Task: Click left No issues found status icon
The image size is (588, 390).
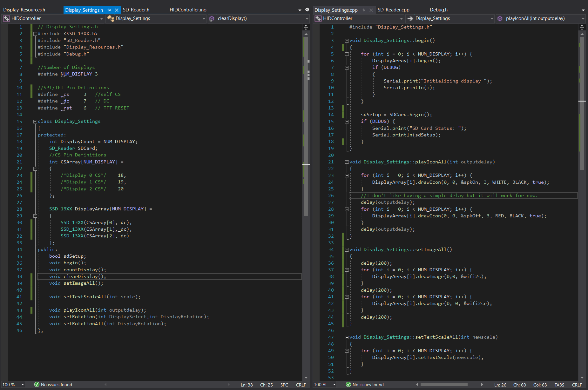Action: click(x=37, y=385)
